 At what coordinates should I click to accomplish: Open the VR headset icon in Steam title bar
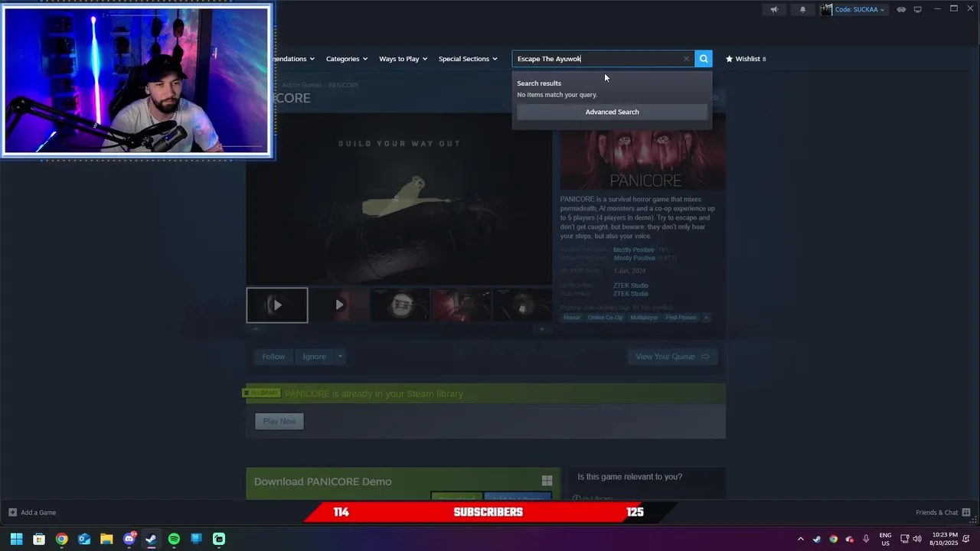coord(901,10)
